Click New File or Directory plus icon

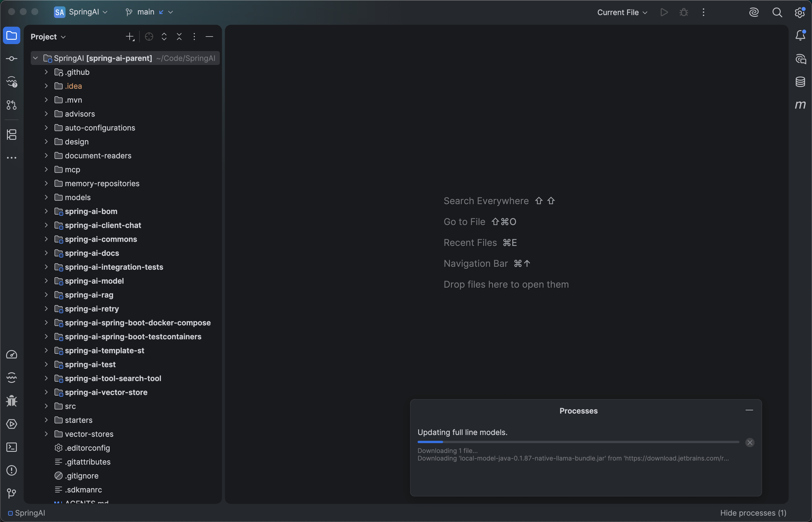(x=130, y=37)
